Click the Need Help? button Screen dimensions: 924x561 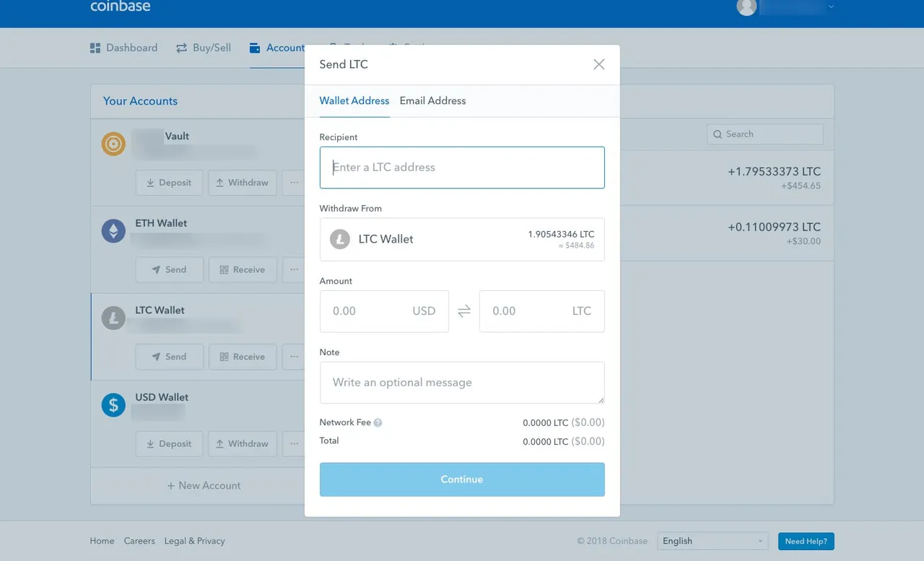[x=806, y=541]
